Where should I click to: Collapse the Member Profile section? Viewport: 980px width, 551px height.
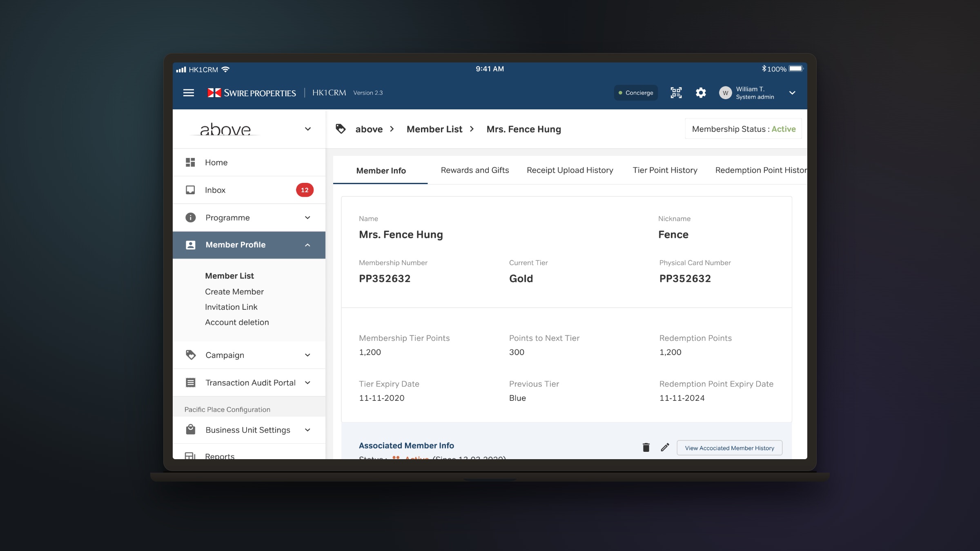click(x=307, y=245)
